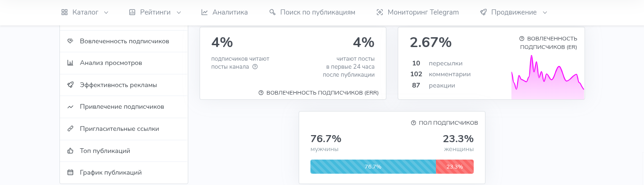Click the thumbs-up icon for Топ публикаций
Image resolution: width=644 pixels, height=185 pixels.
70,151
